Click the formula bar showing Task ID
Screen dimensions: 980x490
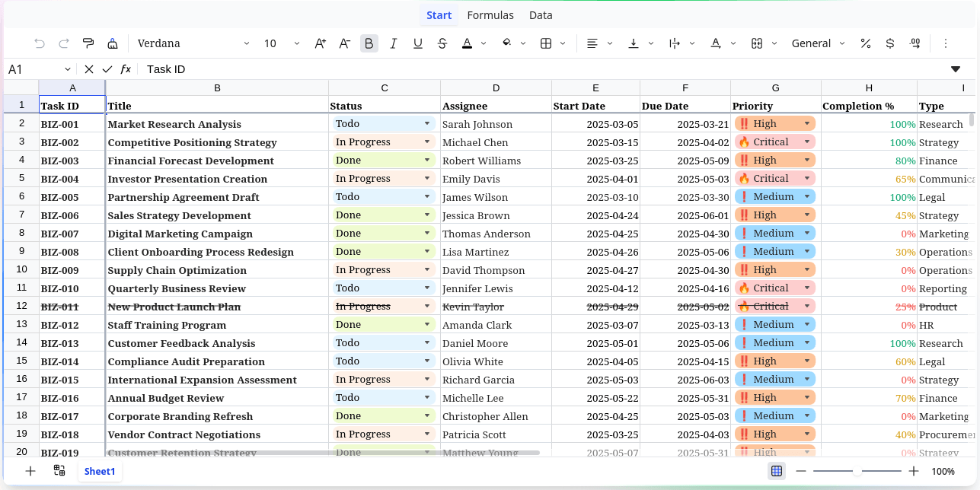pyautogui.click(x=533, y=69)
